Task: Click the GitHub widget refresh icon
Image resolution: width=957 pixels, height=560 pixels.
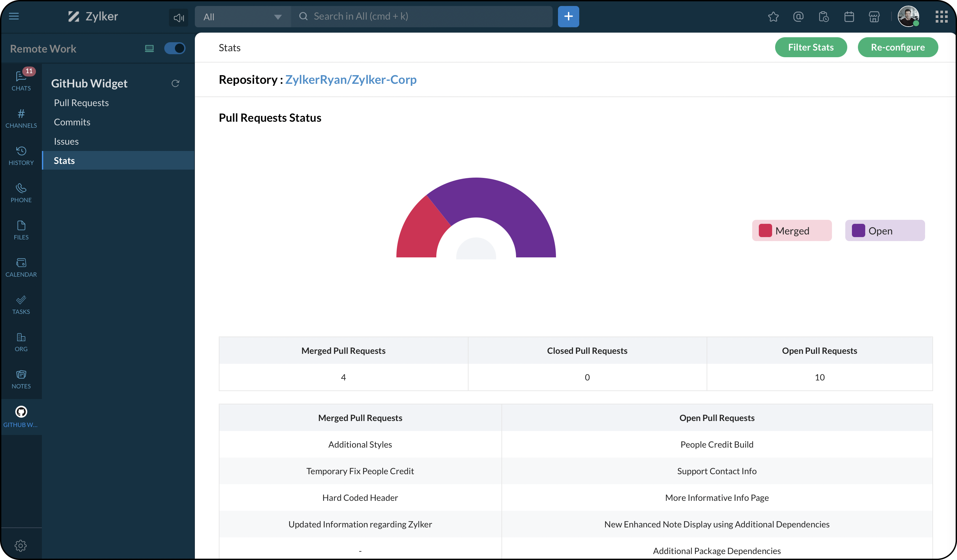Action: (x=175, y=83)
